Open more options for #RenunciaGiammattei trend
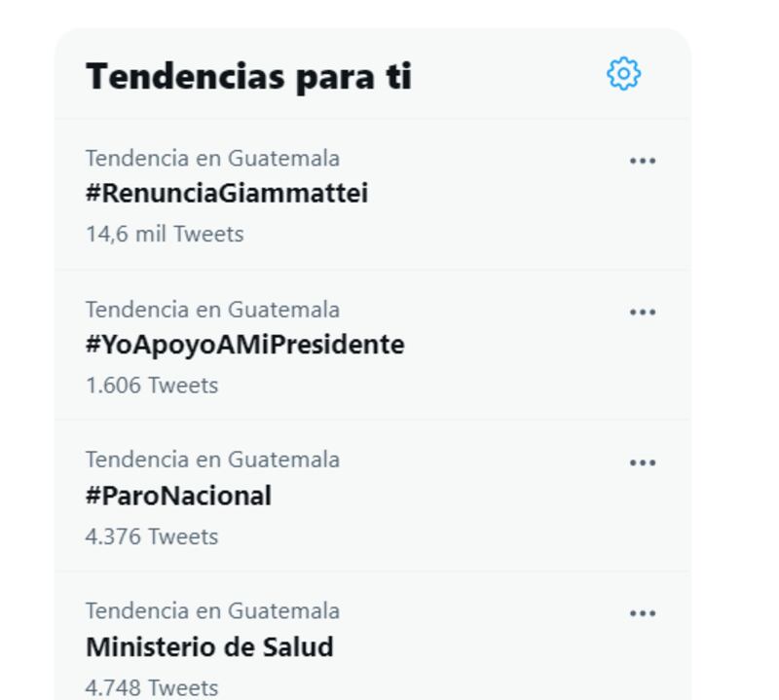 (643, 161)
